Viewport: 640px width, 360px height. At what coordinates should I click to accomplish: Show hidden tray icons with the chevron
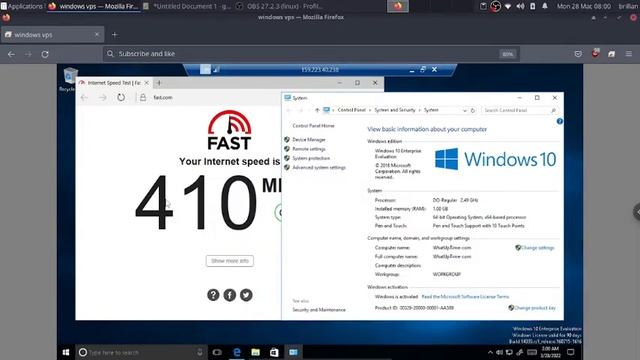490,352
